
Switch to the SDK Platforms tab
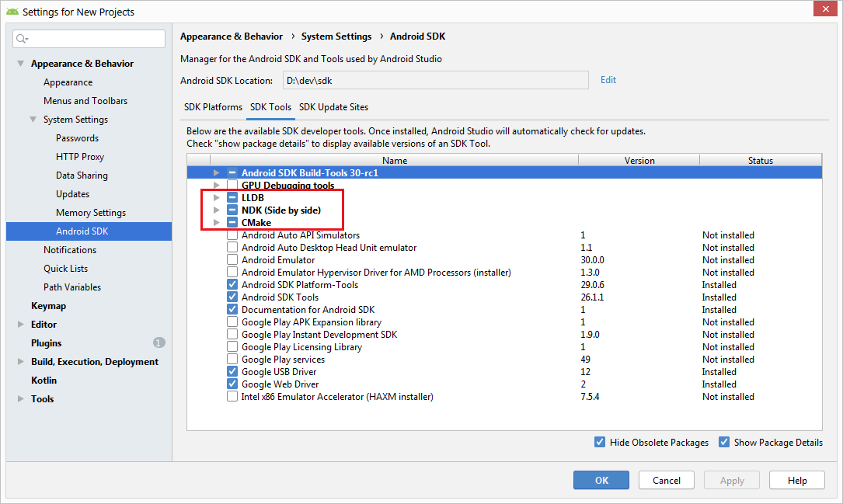(x=213, y=107)
